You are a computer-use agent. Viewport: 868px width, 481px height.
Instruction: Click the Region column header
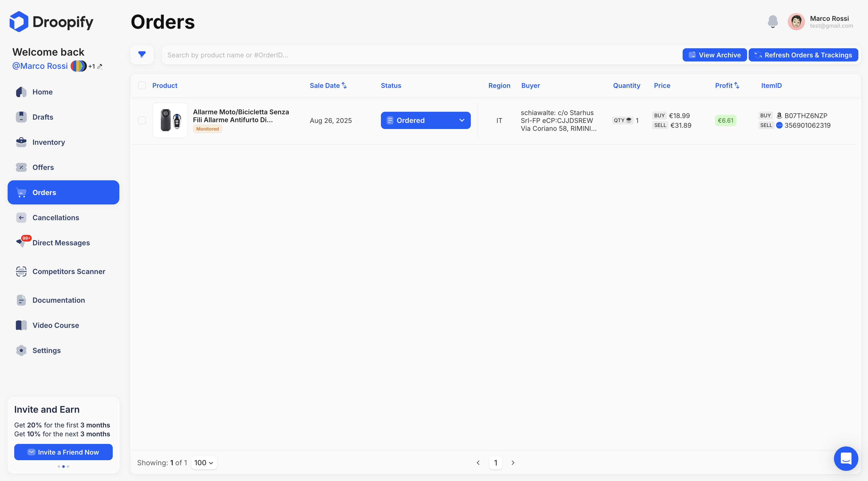point(499,85)
